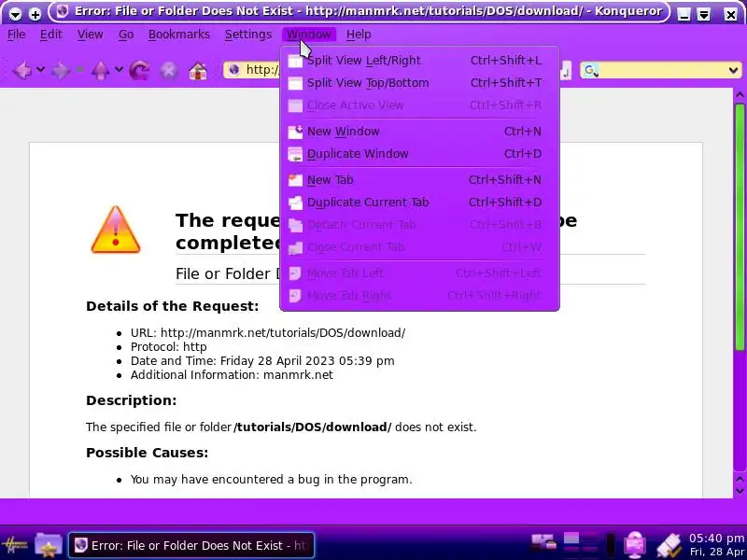747x560 pixels.
Task: Click the Google search provider icon
Action: pos(591,71)
